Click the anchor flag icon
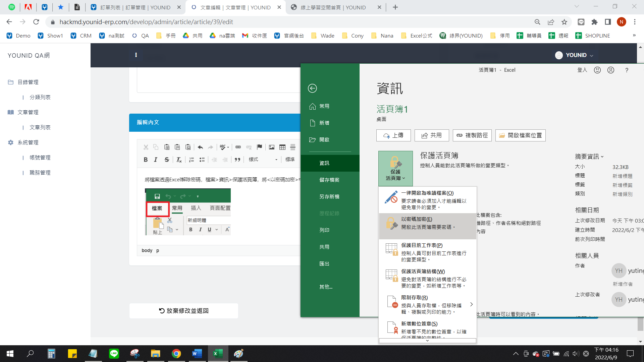The image size is (644, 362). point(259,147)
